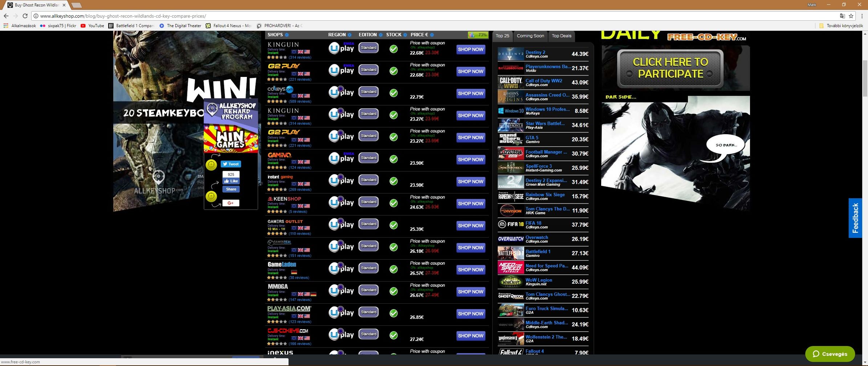Click the GameLaden shop logo
The height and width of the screenshot is (366, 868).
point(282,265)
